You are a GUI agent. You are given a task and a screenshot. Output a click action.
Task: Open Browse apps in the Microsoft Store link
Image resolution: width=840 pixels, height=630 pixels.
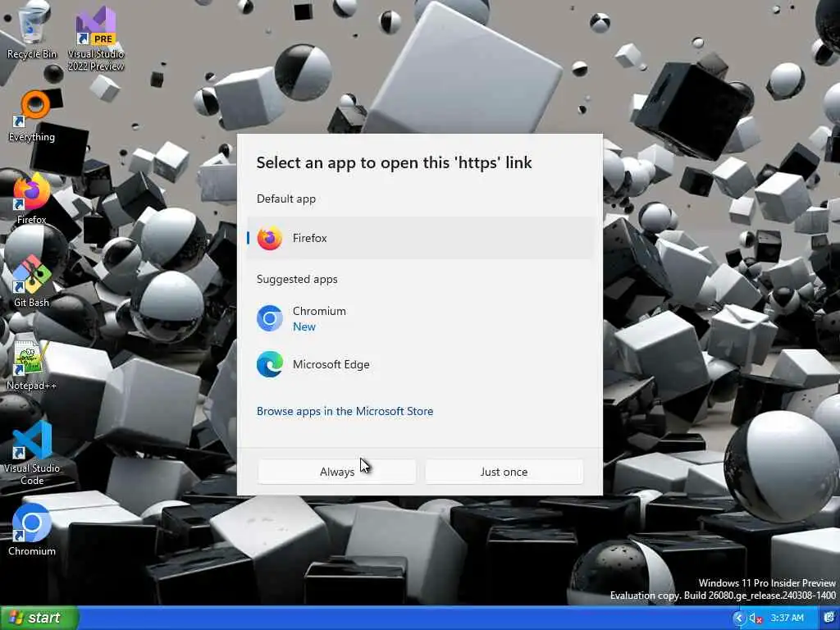[345, 412]
